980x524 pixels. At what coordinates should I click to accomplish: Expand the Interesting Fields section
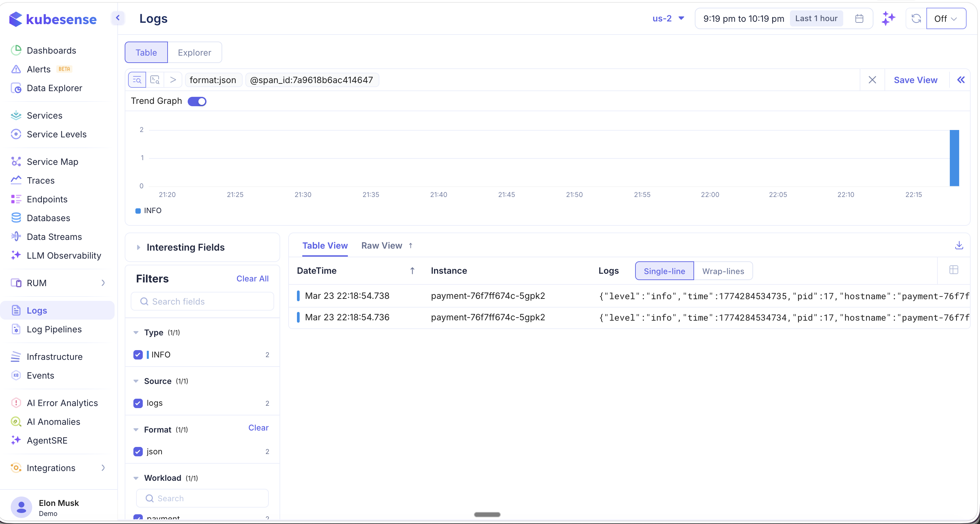[x=185, y=247]
